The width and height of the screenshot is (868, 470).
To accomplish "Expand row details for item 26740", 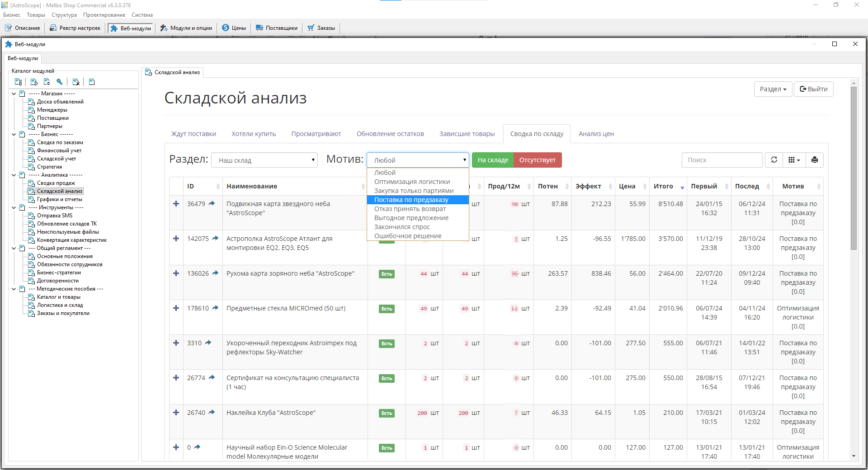I will point(176,413).
